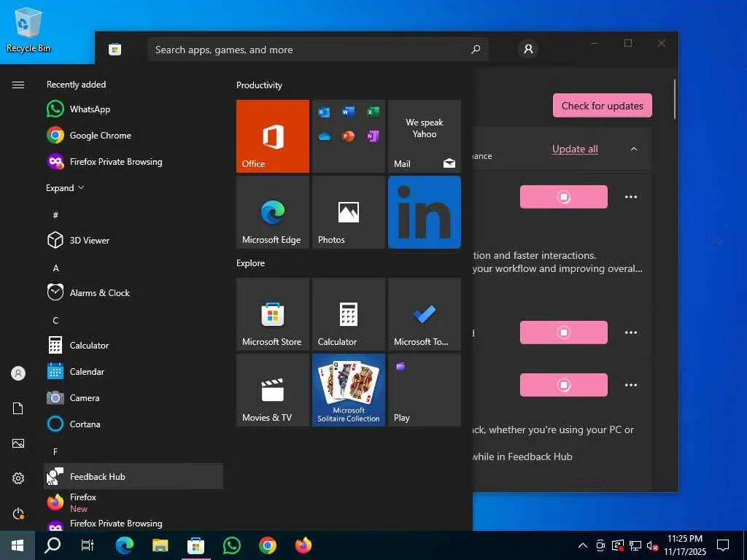This screenshot has width=747, height=560.
Task: Click the Productivity group heading
Action: pos(259,85)
